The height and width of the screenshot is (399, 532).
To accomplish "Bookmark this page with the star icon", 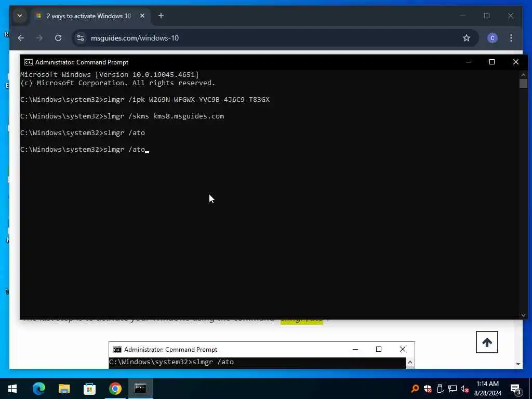I will coord(467,38).
